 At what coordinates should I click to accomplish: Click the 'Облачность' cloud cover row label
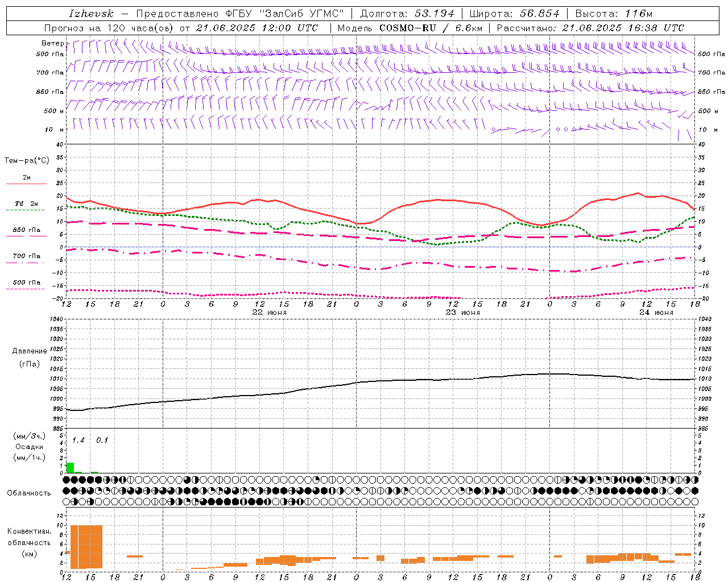click(29, 493)
